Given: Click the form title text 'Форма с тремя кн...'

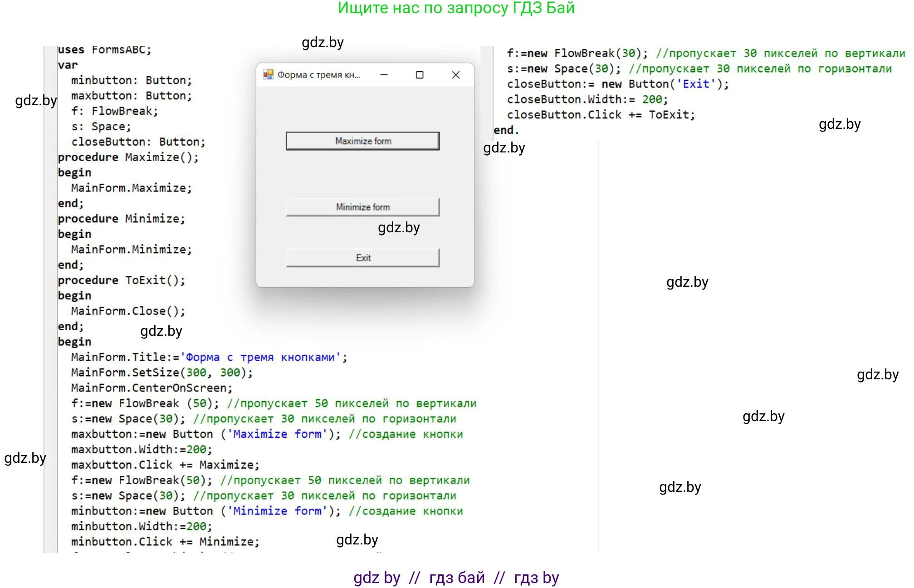Looking at the screenshot, I should coord(318,75).
